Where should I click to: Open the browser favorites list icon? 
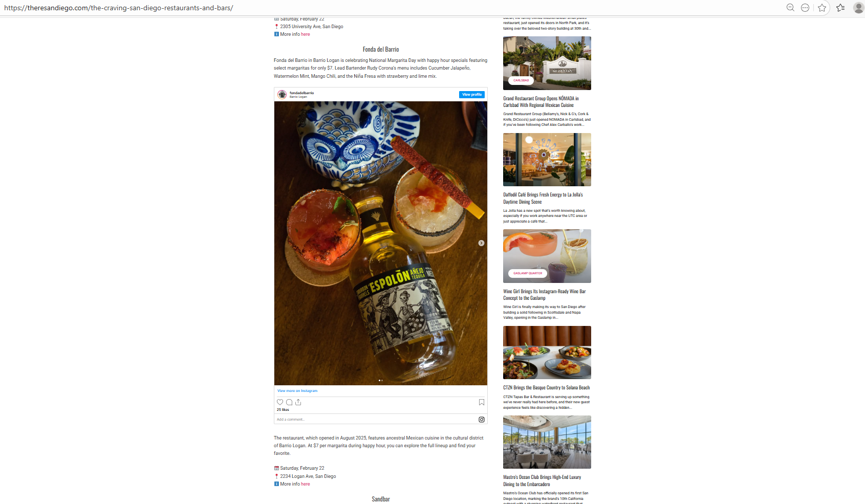pos(840,8)
